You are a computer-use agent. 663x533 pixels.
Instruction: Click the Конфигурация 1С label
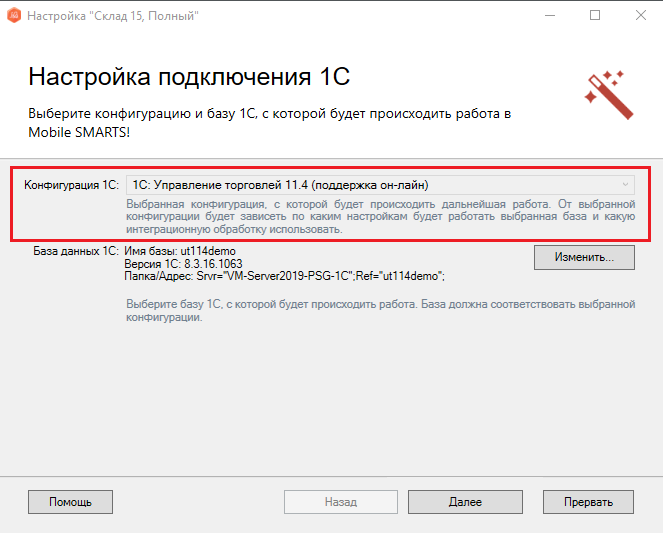(71, 185)
